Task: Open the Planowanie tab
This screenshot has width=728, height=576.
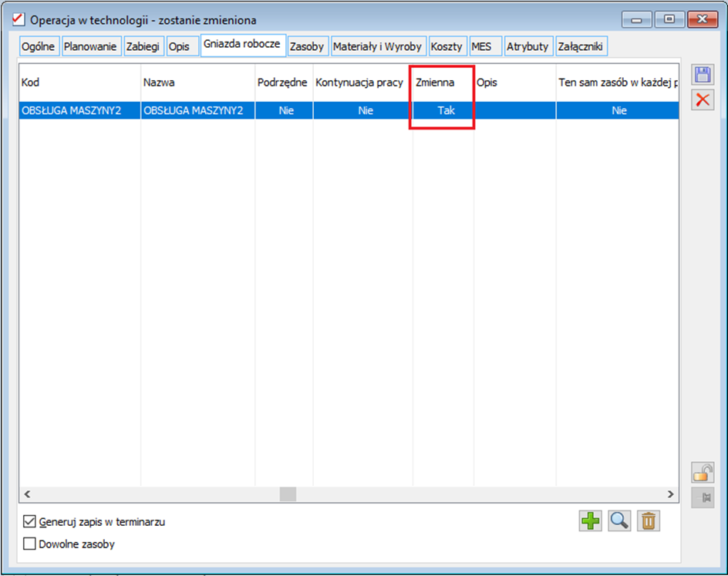Action: [x=91, y=45]
